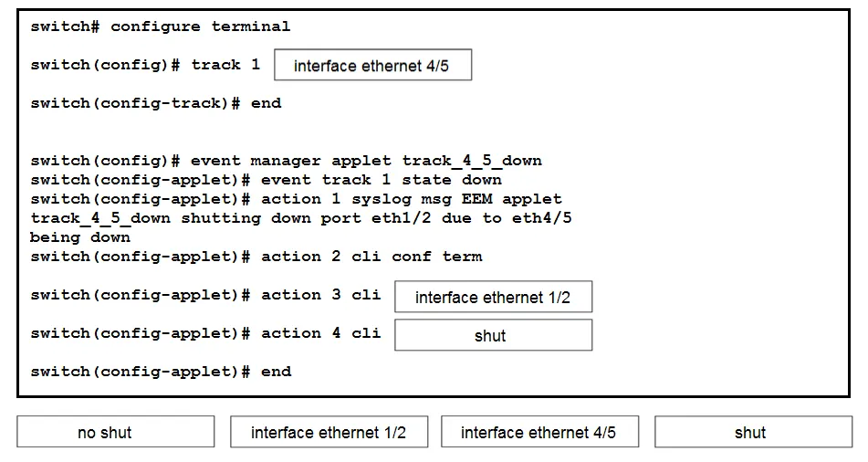Click the final "switch(config-applet)# end" line

[161, 372]
